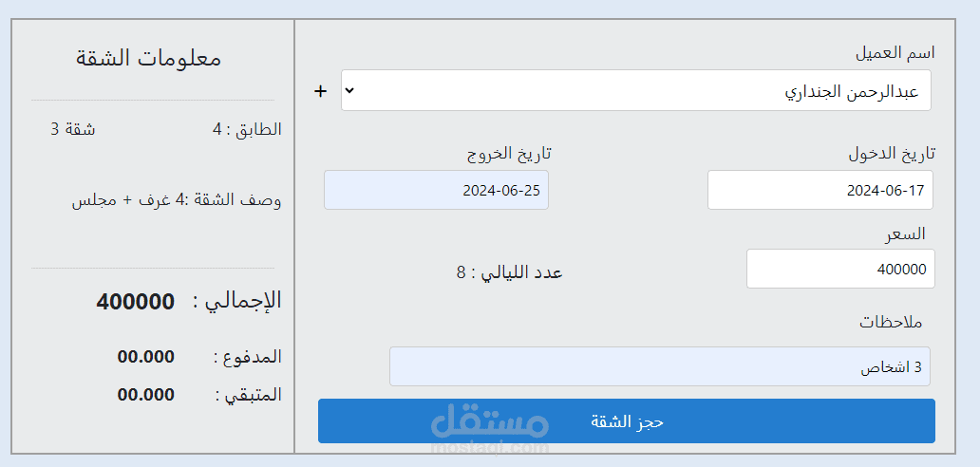Click the معلومات الشقة heading
Viewport: 980px width, 467px height.
pos(149,58)
